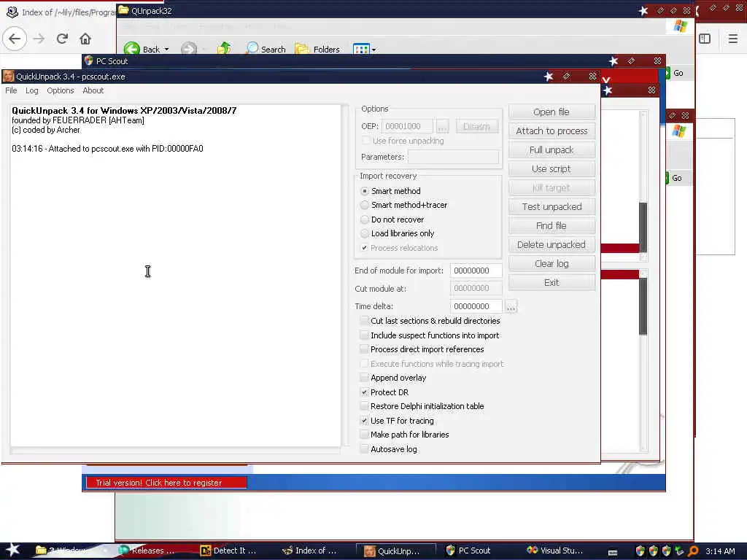Switch to Visual Studio taskbar item

coord(554,551)
